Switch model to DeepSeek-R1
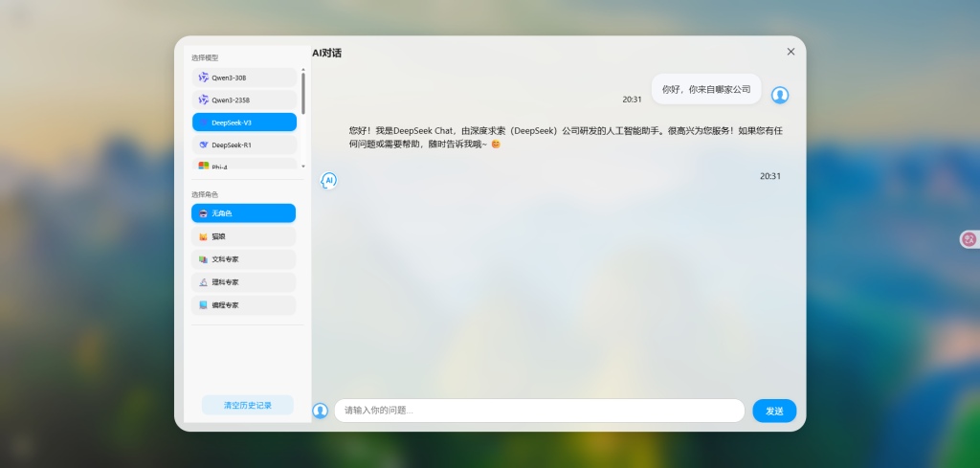The width and height of the screenshot is (980, 468). (x=244, y=145)
